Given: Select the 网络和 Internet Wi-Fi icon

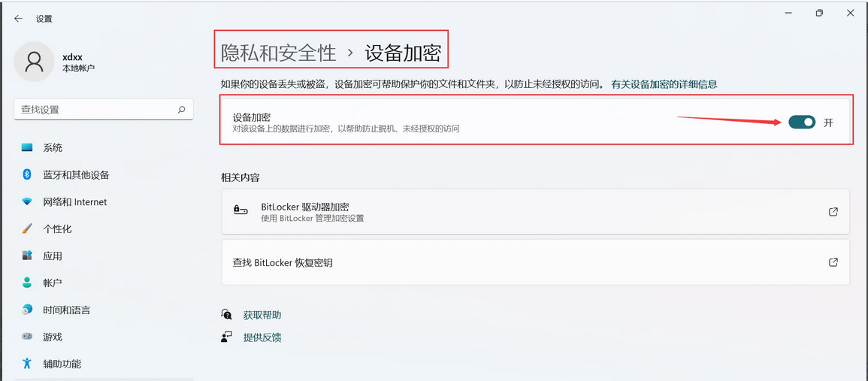Looking at the screenshot, I should click(28, 202).
